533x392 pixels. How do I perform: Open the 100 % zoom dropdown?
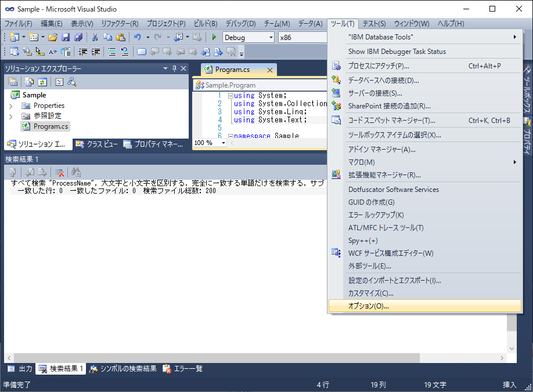[224, 143]
